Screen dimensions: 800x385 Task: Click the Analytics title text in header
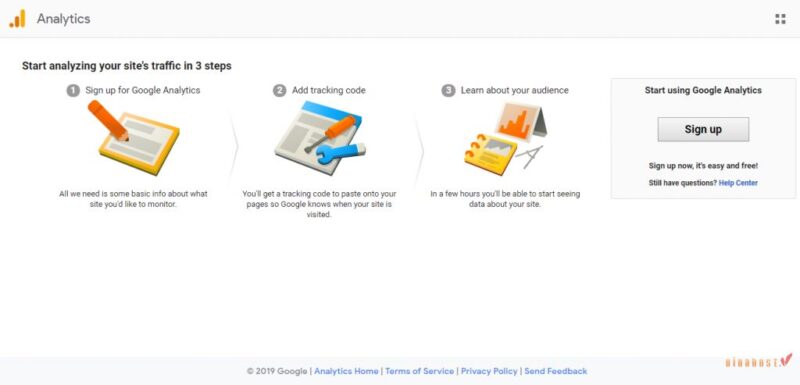pos(63,19)
